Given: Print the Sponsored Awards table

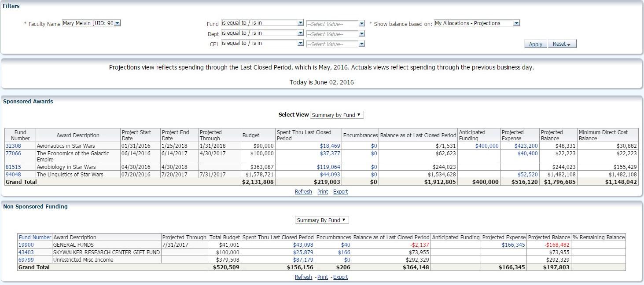Looking at the screenshot, I should pos(323,192).
